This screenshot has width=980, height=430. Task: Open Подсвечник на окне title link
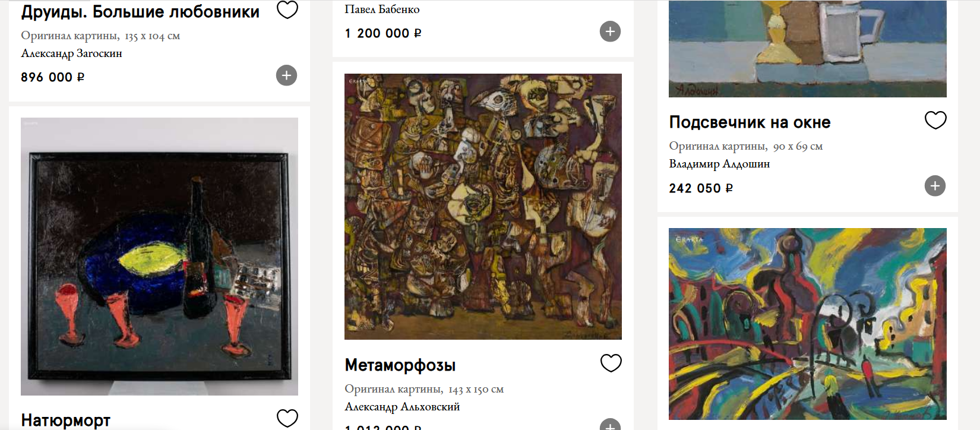pos(750,122)
